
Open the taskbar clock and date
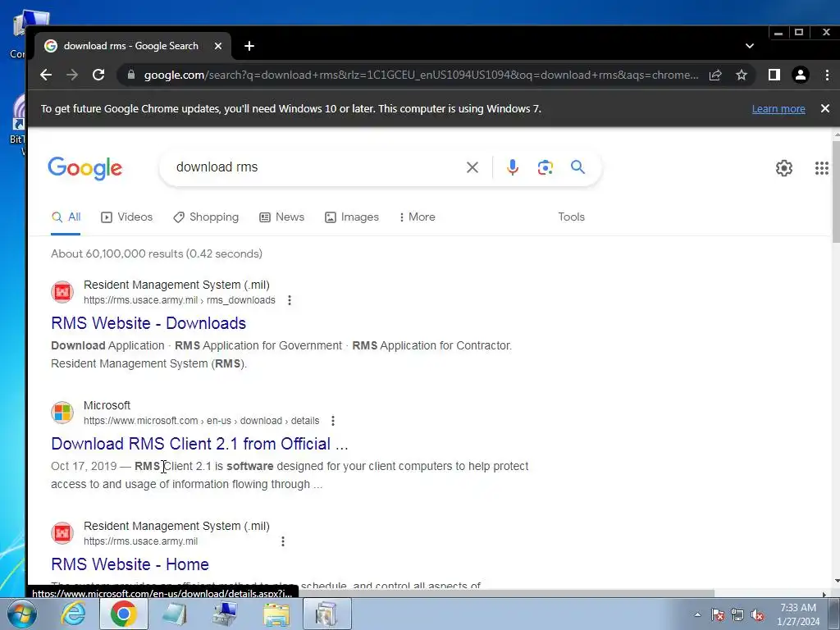[x=798, y=614]
